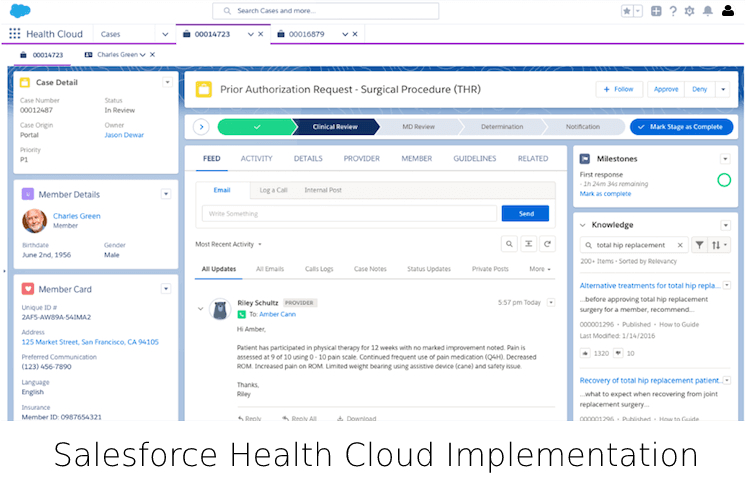Select the Determination path stage
Screen dimensions: 746x480
click(x=502, y=127)
